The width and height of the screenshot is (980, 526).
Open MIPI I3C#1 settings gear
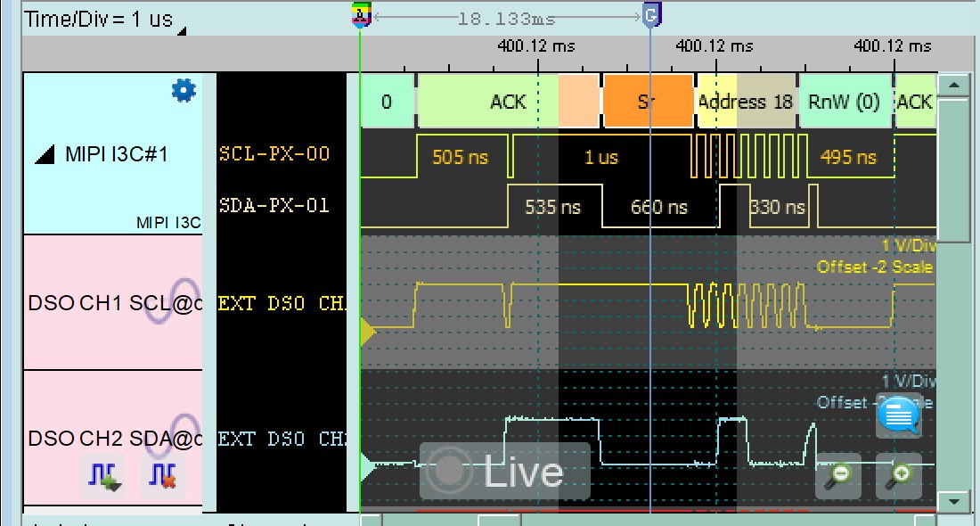(x=184, y=91)
